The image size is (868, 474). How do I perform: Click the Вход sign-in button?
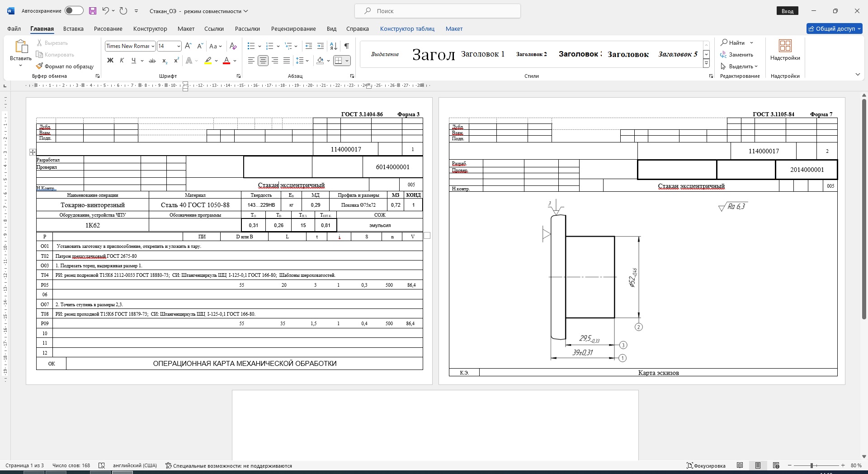tap(787, 11)
